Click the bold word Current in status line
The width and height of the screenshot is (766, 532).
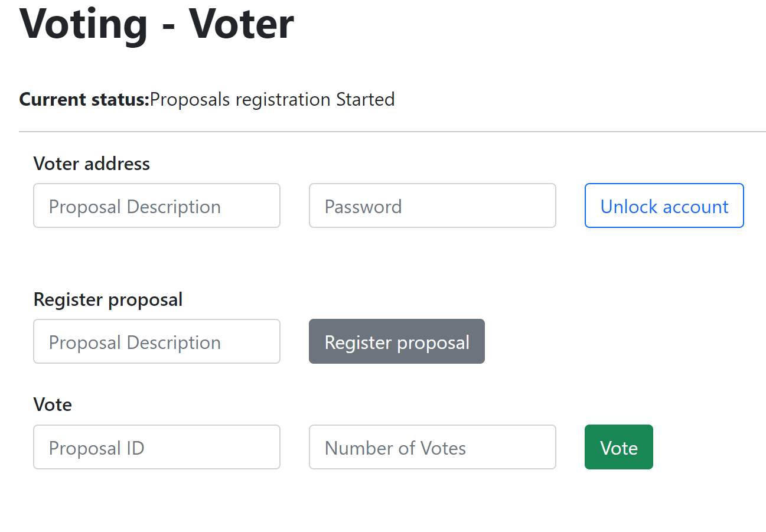click(x=53, y=99)
